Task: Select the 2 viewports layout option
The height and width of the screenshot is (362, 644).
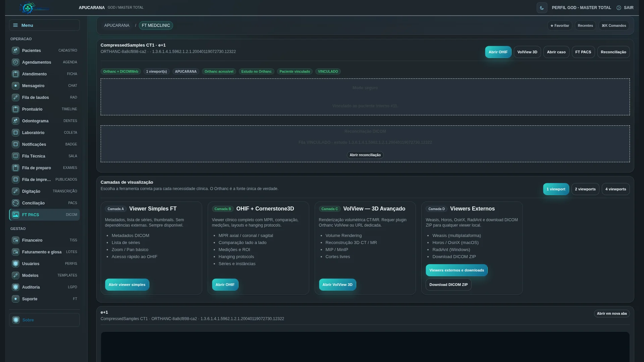Action: point(585,189)
